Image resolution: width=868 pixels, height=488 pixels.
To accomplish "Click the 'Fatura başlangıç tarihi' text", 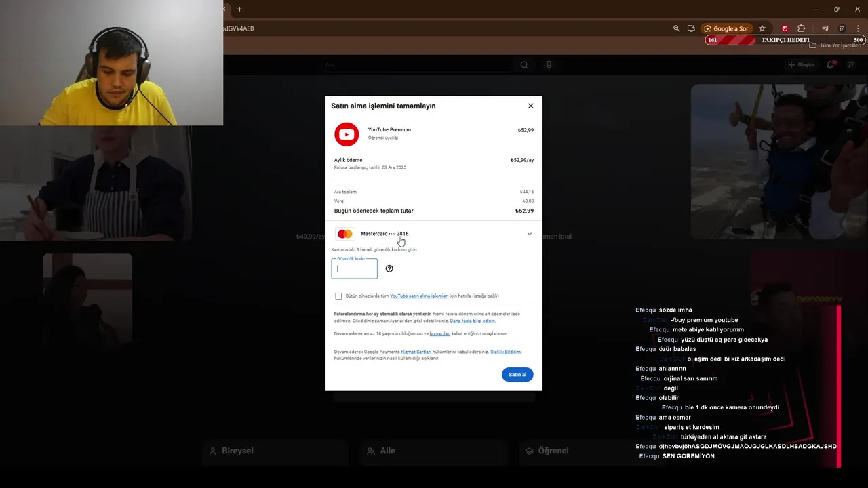I will click(x=370, y=167).
